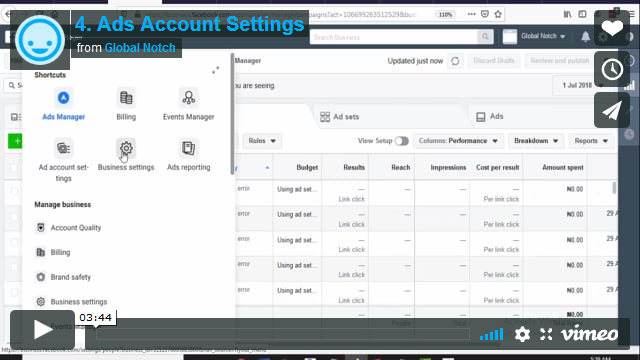Click Discard Drafts button
This screenshot has width=640, height=360.
(493, 61)
